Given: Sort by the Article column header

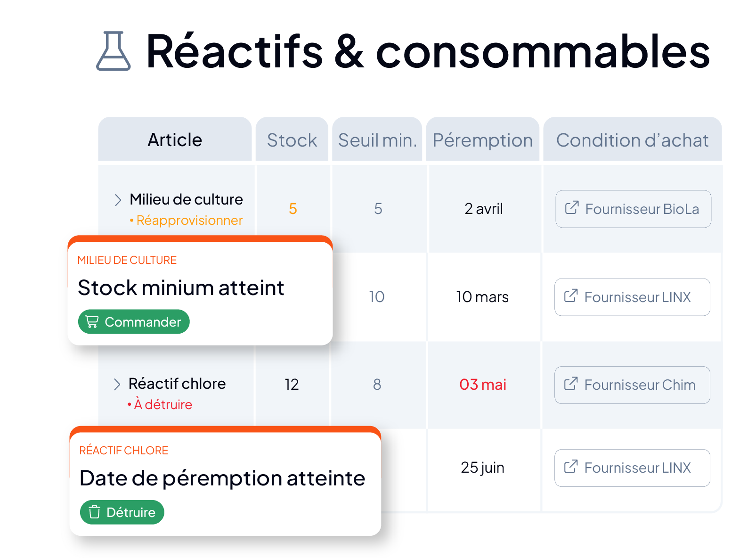Looking at the screenshot, I should (175, 139).
